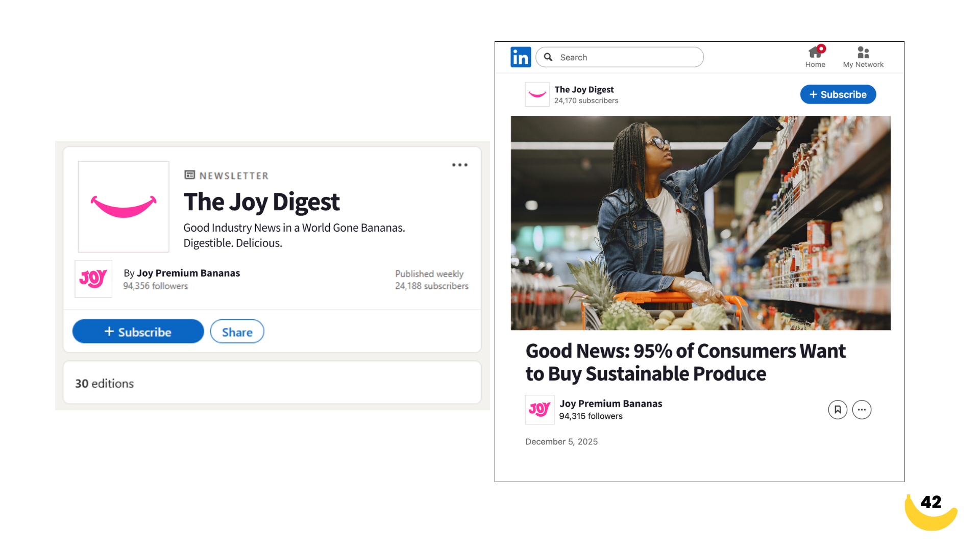Viewport: 980px width, 551px height.
Task: Click the LinkedIn logo icon
Action: point(520,57)
